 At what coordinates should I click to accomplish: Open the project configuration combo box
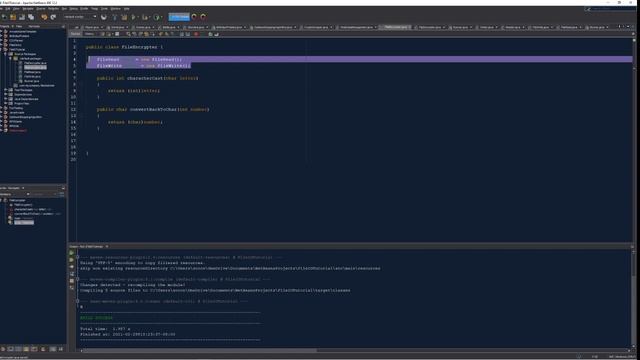(80, 17)
